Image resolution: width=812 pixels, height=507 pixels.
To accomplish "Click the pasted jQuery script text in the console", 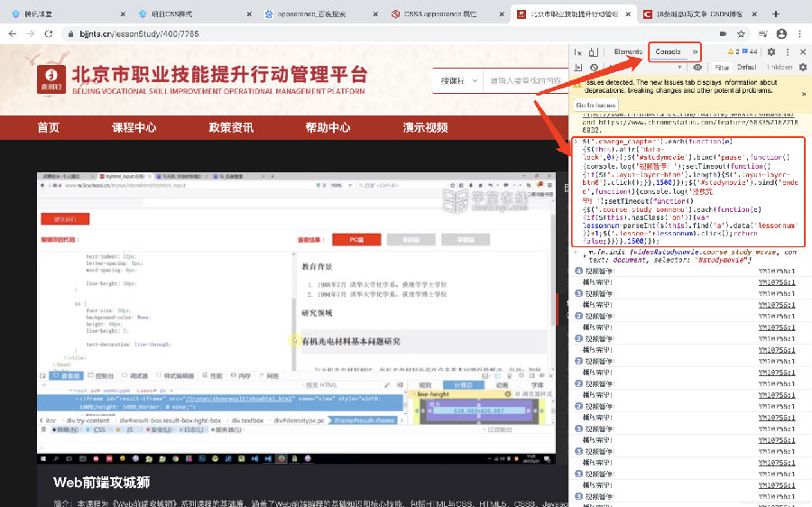I will (x=688, y=191).
